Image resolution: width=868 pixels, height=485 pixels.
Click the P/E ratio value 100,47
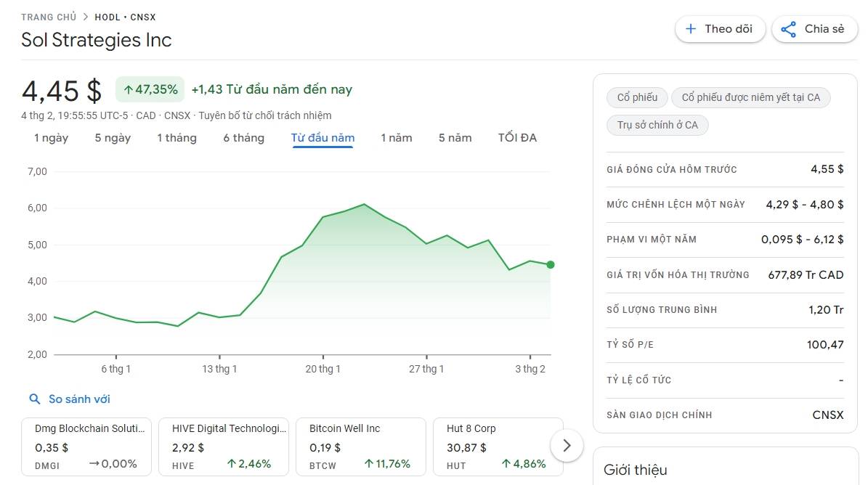click(825, 345)
